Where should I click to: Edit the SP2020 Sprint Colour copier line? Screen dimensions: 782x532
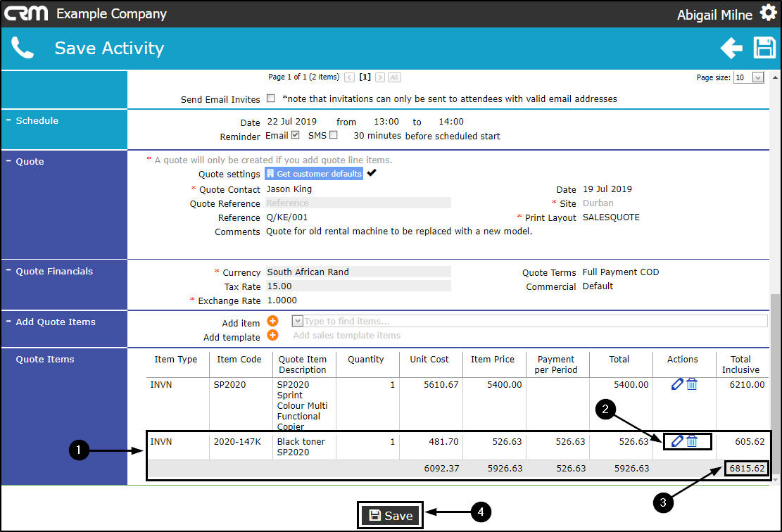click(676, 384)
